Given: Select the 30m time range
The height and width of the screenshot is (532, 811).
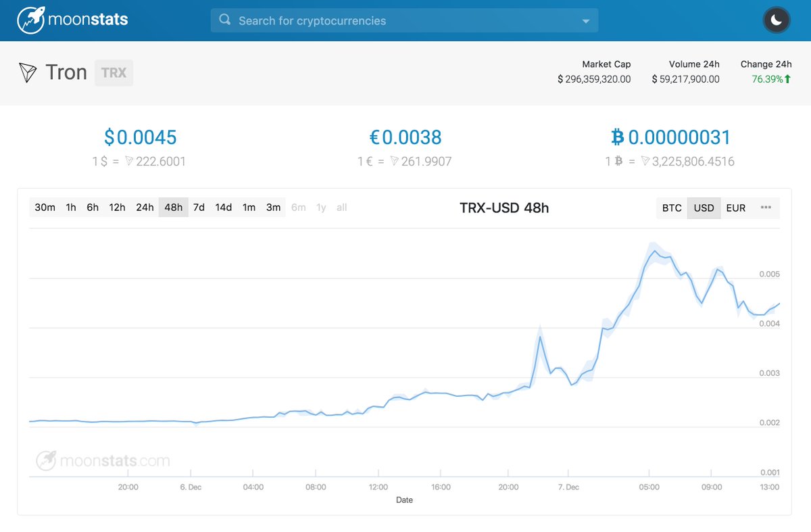Looking at the screenshot, I should tap(45, 208).
